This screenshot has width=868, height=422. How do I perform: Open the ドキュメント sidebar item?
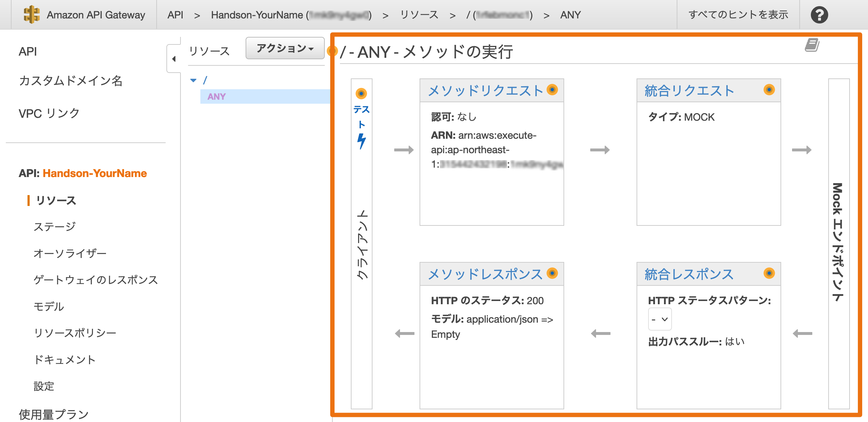[65, 359]
